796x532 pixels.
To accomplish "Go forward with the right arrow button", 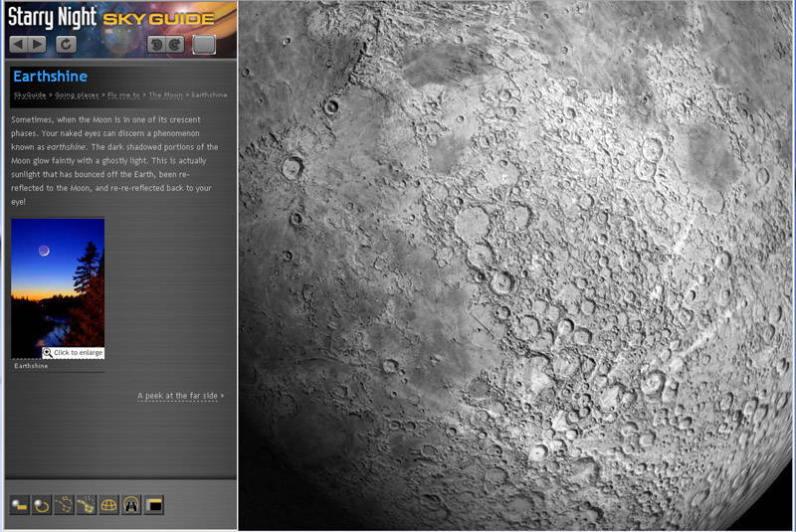I will pyautogui.click(x=37, y=45).
